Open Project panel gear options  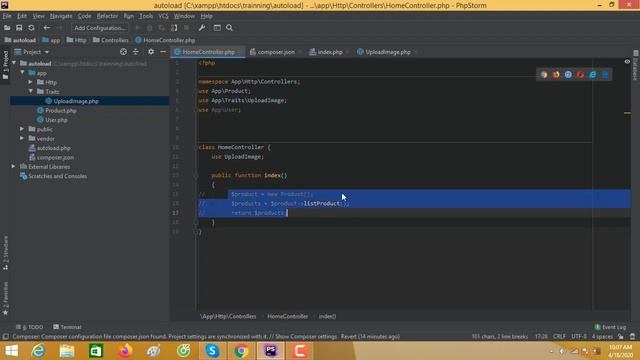(x=151, y=52)
